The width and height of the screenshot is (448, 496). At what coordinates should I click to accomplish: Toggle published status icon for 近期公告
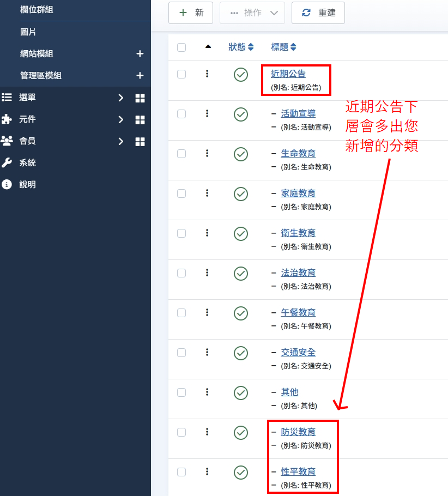coord(241,75)
